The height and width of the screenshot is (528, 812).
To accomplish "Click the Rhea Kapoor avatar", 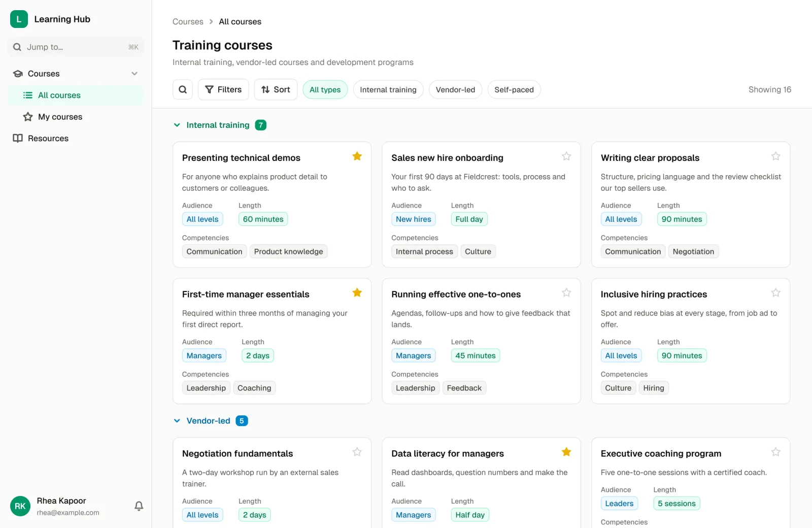I will coord(20,506).
